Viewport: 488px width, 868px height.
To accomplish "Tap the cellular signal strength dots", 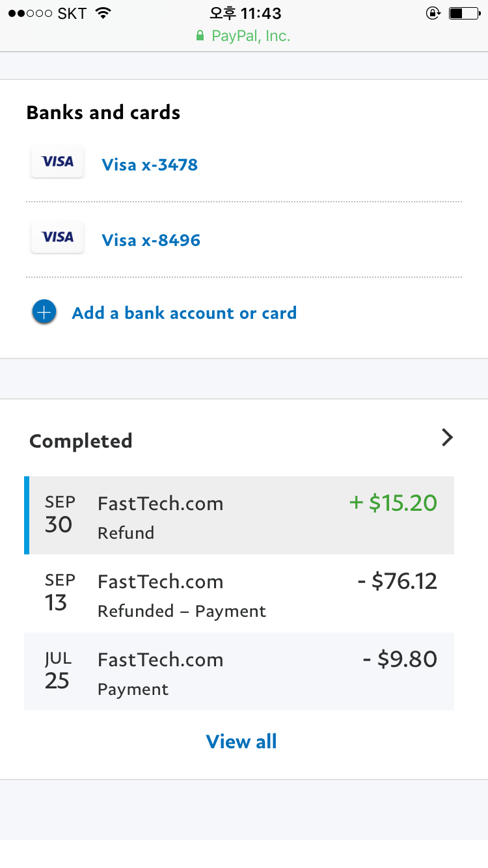I will click(x=31, y=14).
